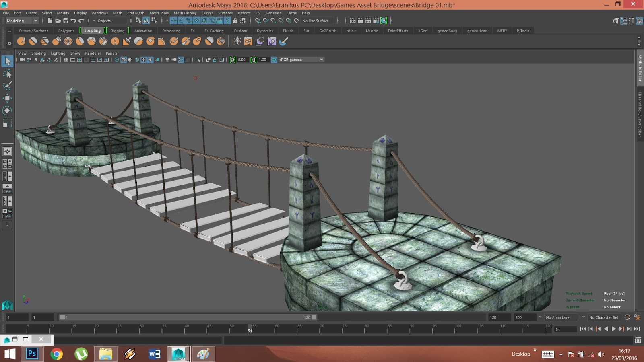Screen dimensions: 644x362
Task: Open a new scene with the blank-page icon
Action: pyautogui.click(x=50, y=21)
